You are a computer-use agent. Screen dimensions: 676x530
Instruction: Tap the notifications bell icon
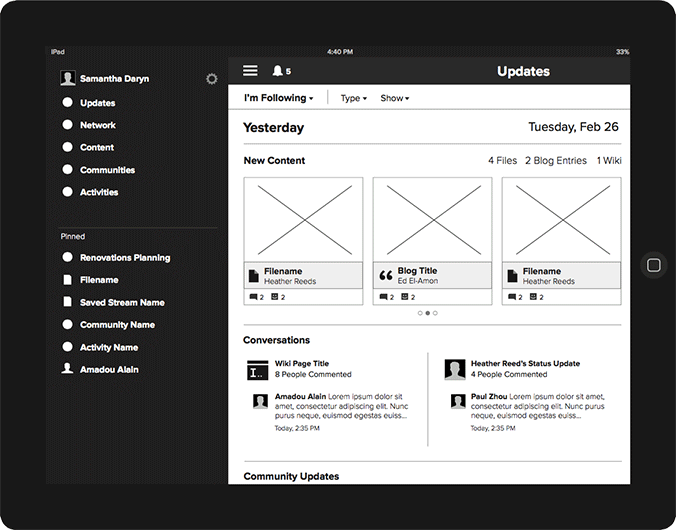pos(277,71)
